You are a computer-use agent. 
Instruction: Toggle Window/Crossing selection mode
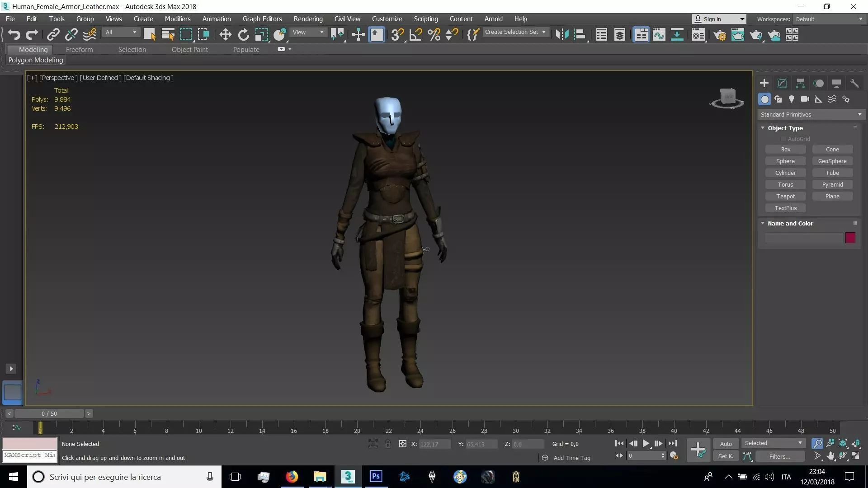tap(204, 34)
